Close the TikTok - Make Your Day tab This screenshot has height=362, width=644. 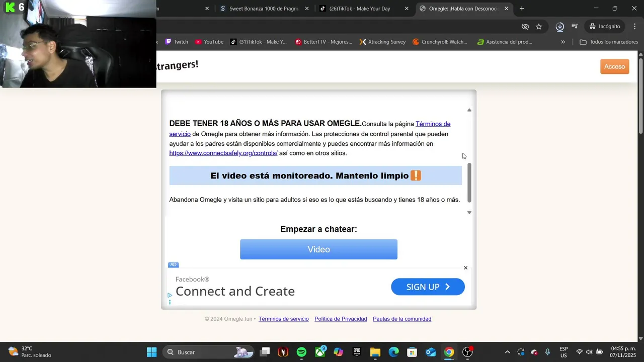click(407, 9)
